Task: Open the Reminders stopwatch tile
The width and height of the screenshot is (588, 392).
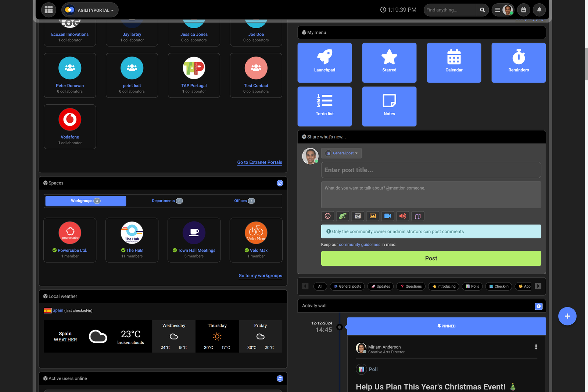Action: click(518, 62)
